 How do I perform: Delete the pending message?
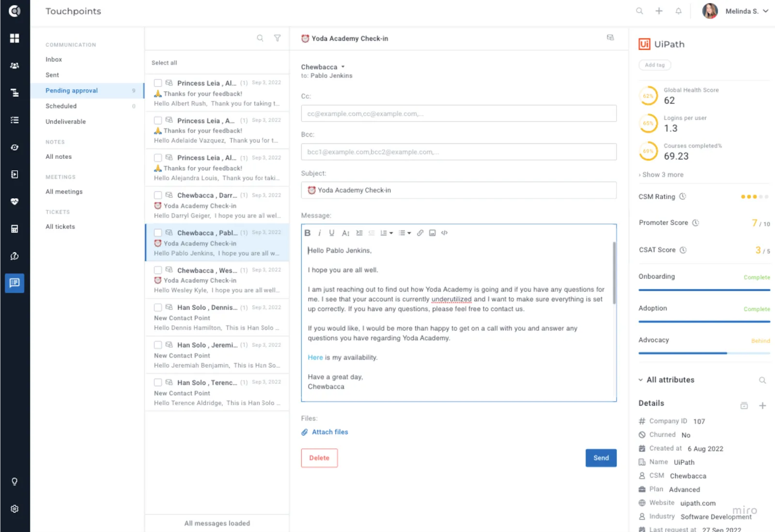coord(319,458)
